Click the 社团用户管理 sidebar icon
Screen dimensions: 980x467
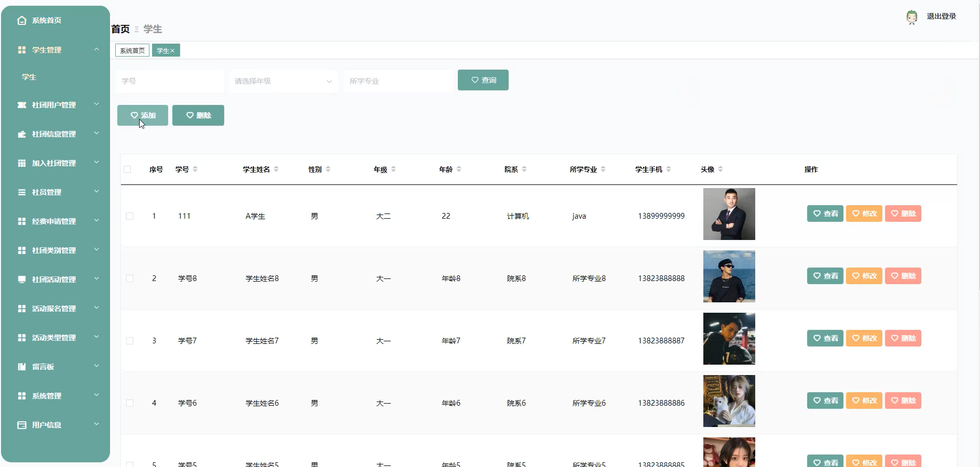pyautogui.click(x=22, y=105)
